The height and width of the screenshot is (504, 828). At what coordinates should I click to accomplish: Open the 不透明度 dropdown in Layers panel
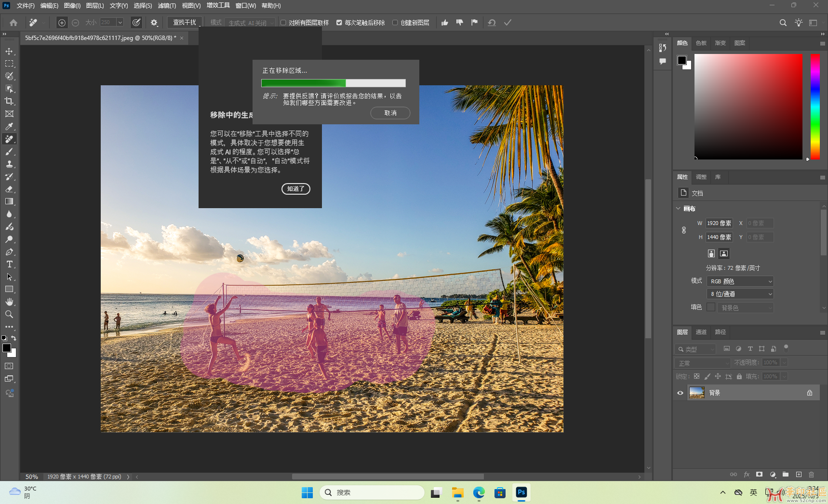tap(784, 362)
